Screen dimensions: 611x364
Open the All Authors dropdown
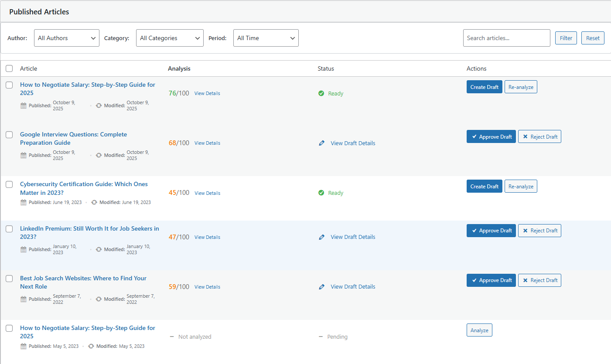tap(67, 38)
